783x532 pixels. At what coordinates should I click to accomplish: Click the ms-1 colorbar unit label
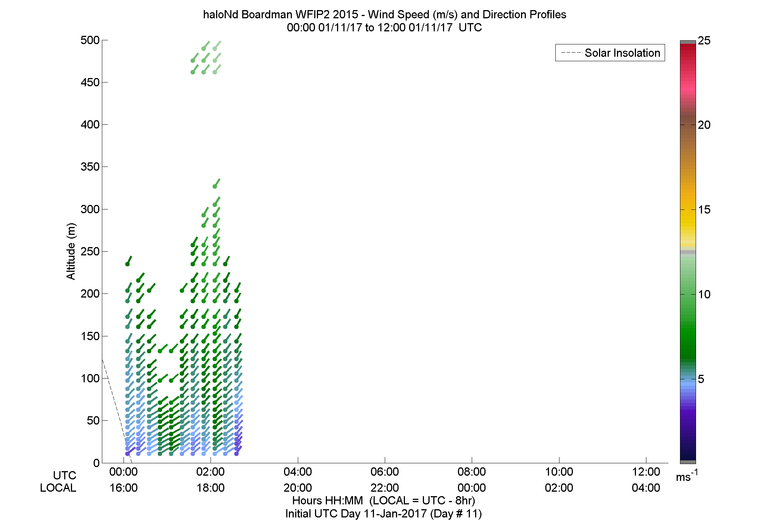(687, 476)
